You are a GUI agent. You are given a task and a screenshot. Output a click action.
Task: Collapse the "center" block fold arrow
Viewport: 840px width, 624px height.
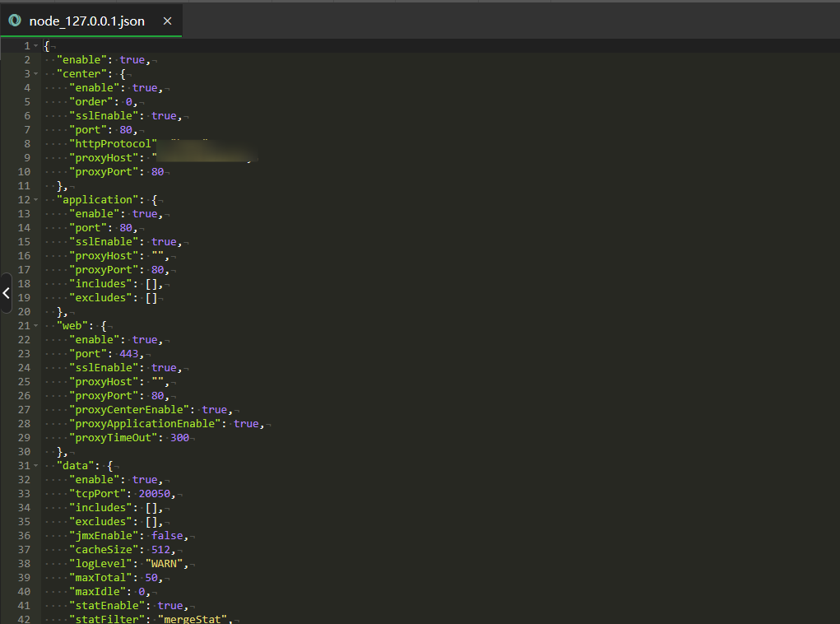[36, 74]
